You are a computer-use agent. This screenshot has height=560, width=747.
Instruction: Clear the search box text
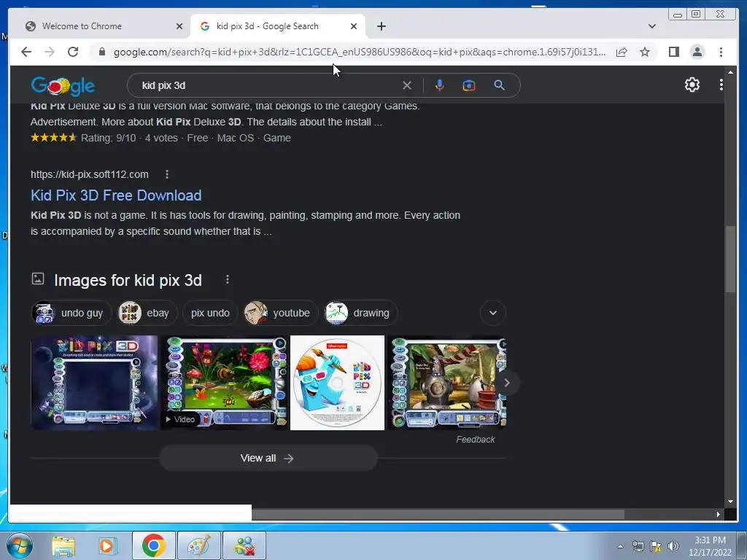(407, 85)
